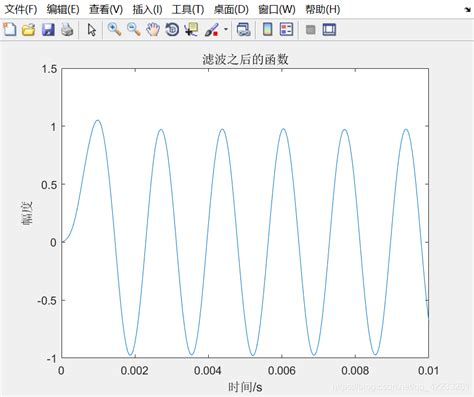The height and width of the screenshot is (397, 474).
Task: Open the brush color dropdown arrow
Action: pyautogui.click(x=226, y=29)
